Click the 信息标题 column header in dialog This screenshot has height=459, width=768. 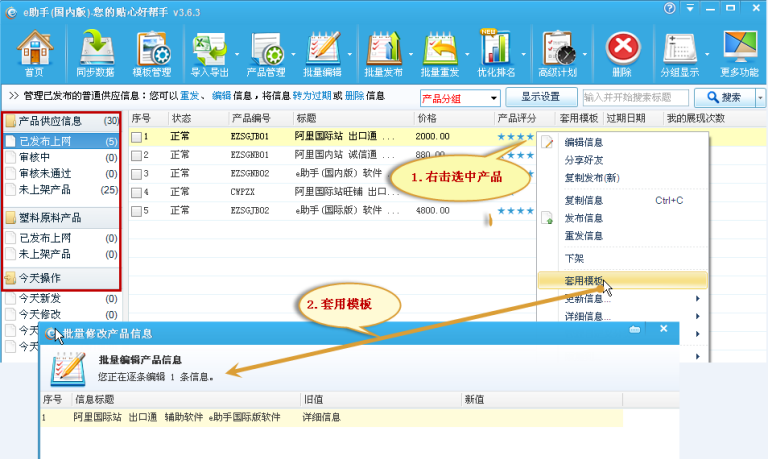186,399
